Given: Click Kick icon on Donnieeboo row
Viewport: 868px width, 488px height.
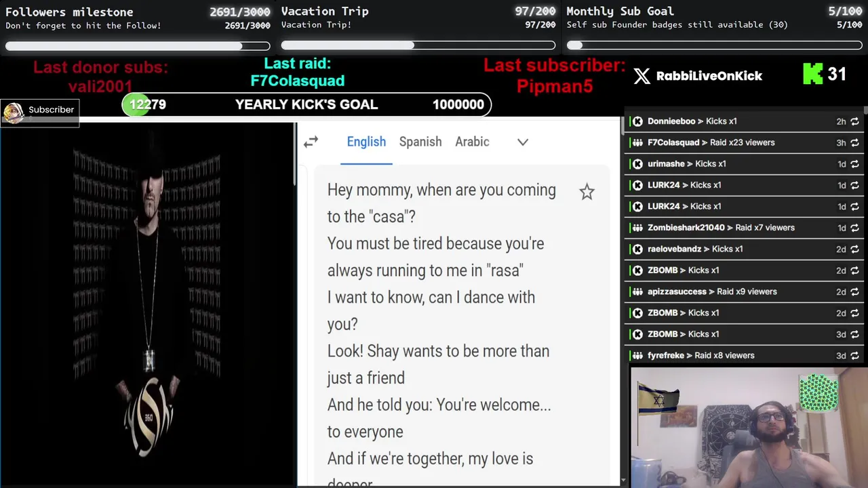Looking at the screenshot, I should click(x=637, y=121).
